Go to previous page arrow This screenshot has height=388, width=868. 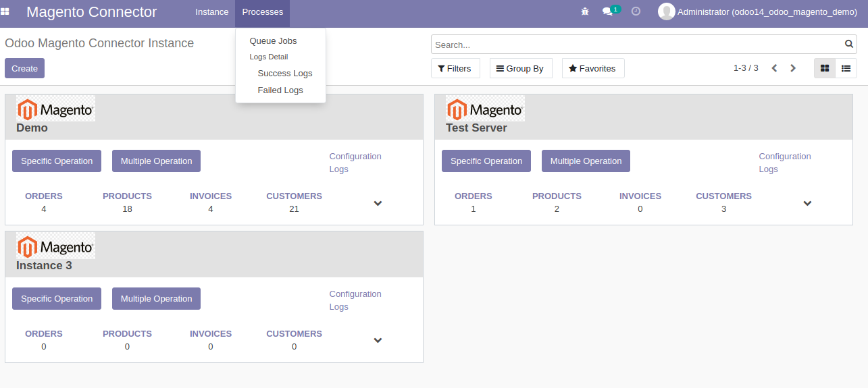774,68
